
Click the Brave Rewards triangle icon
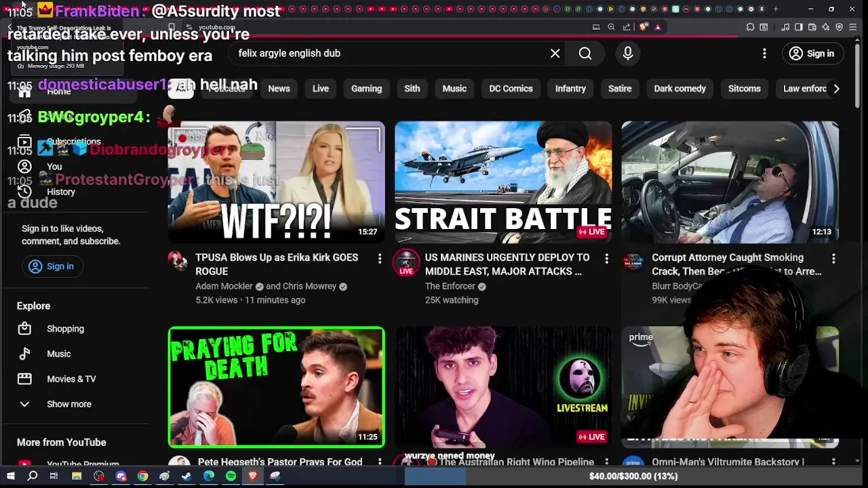coord(658,27)
